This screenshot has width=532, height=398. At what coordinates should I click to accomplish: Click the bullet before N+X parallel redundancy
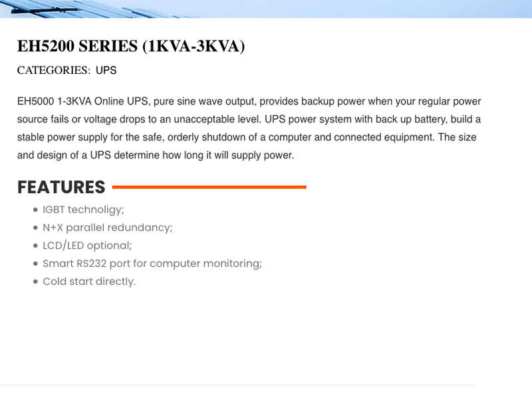(x=36, y=228)
